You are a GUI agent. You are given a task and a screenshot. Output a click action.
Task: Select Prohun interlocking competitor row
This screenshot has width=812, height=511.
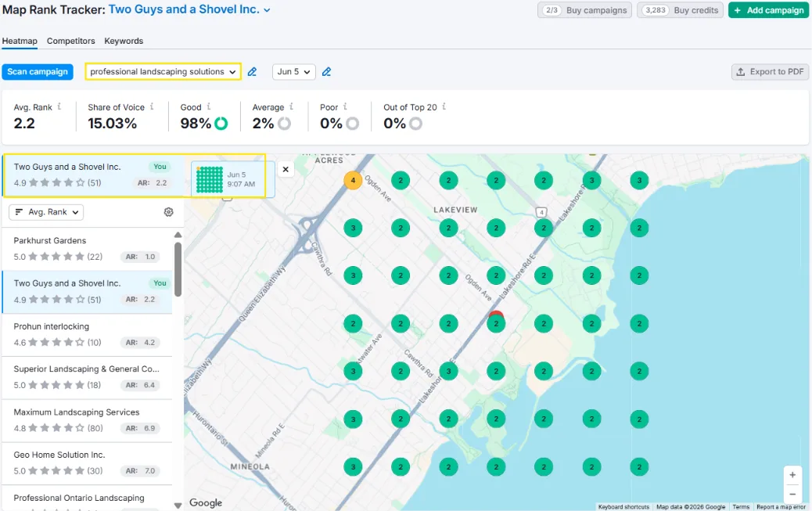tap(87, 335)
